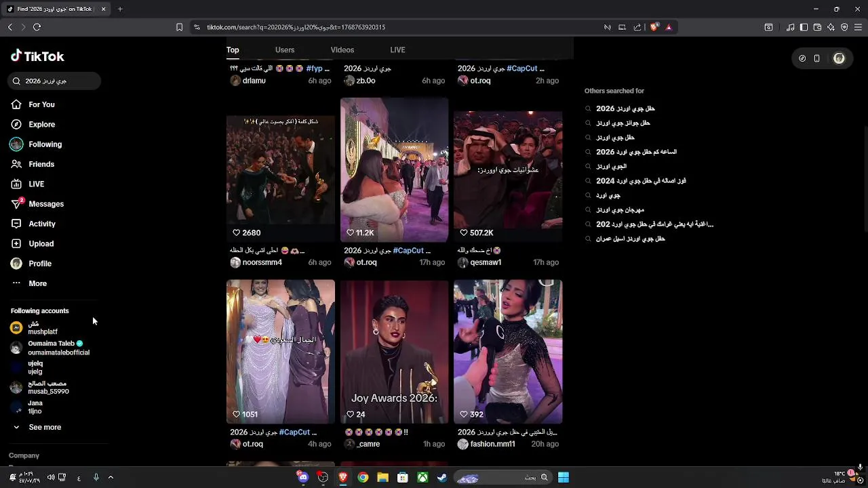Click the LIVE icon in sidebar
Image resolution: width=868 pixels, height=488 pixels.
[x=16, y=184]
